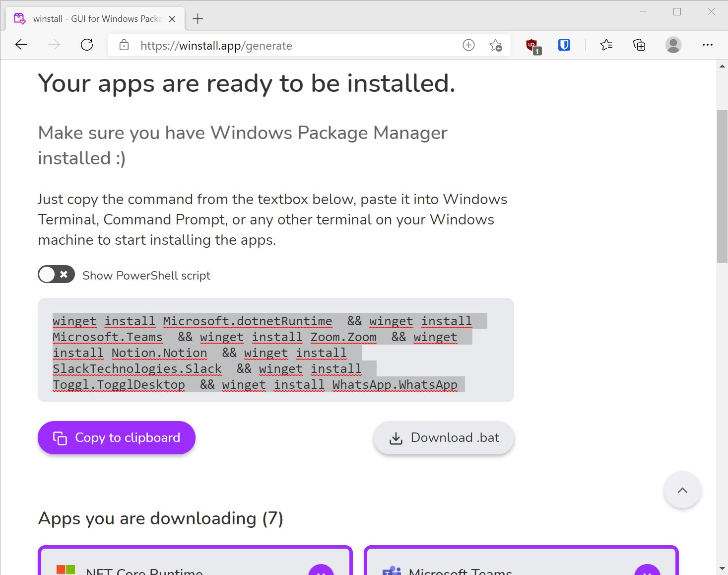Download the .bat file
This screenshot has width=728, height=575.
(x=444, y=437)
